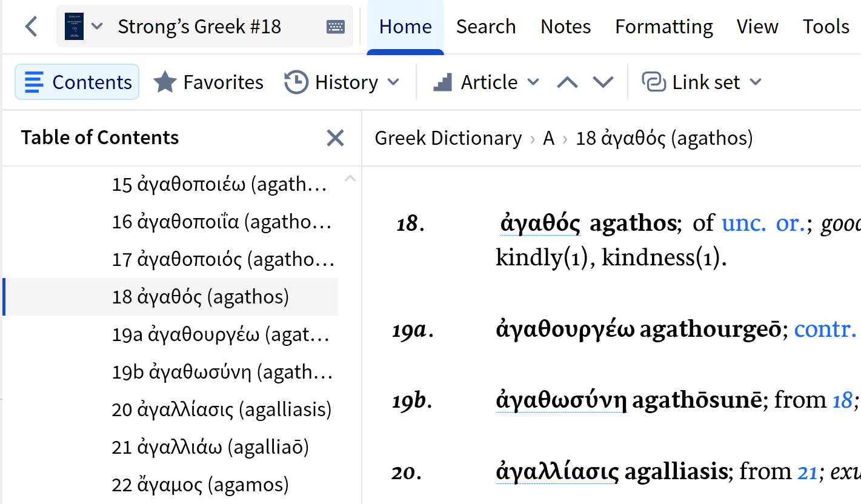
Task: Click the unc. or. abbreviation link
Action: [762, 223]
